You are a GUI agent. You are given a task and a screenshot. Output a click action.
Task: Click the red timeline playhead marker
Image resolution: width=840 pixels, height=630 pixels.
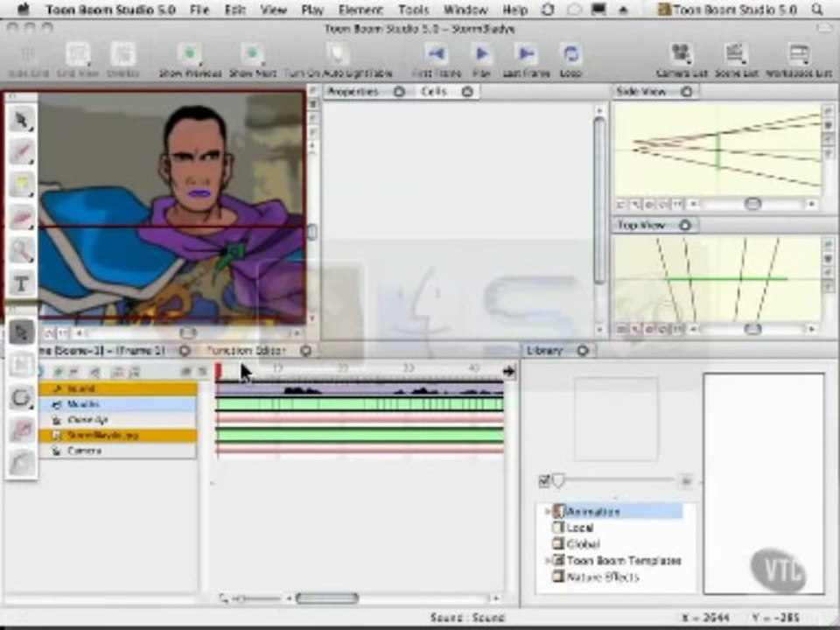pyautogui.click(x=219, y=369)
